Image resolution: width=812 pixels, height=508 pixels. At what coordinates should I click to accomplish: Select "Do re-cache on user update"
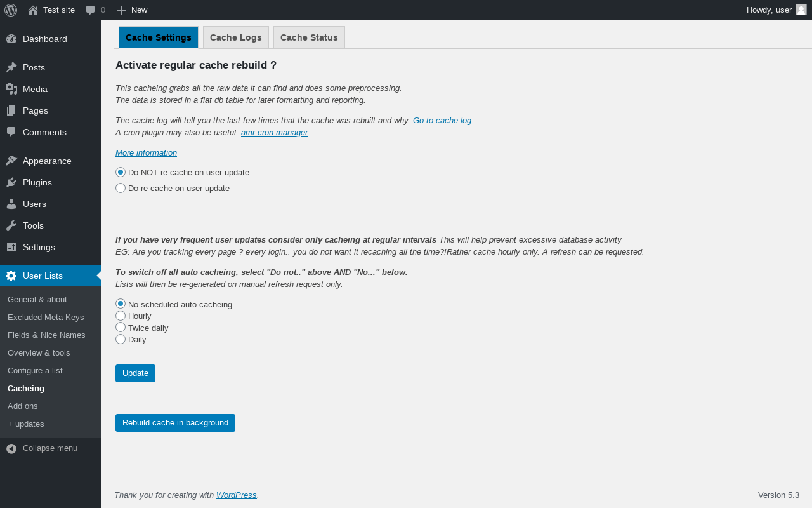tap(121, 188)
